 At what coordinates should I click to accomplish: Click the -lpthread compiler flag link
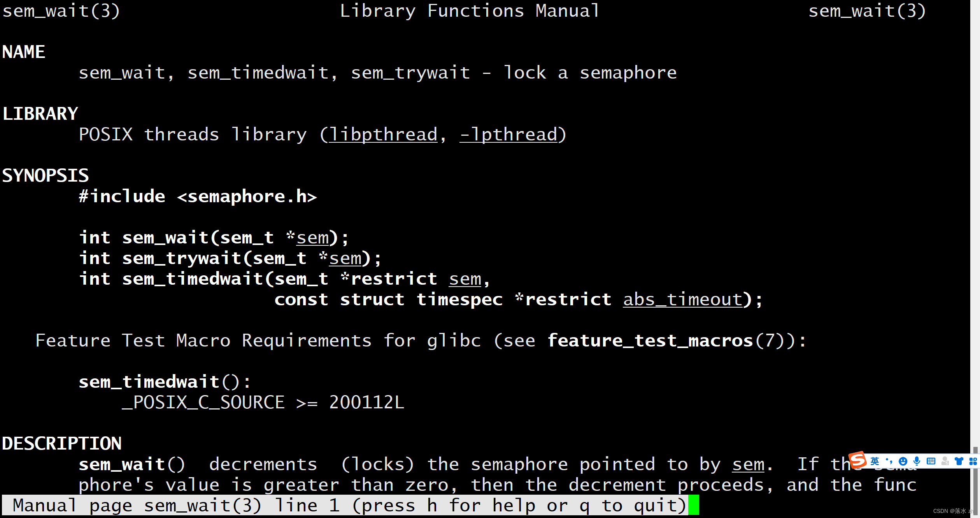click(x=507, y=134)
